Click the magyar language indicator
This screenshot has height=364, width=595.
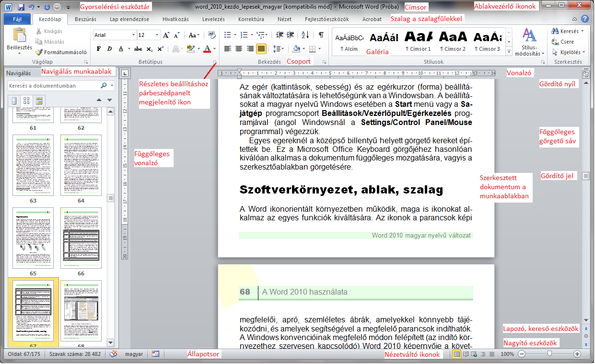(134, 354)
